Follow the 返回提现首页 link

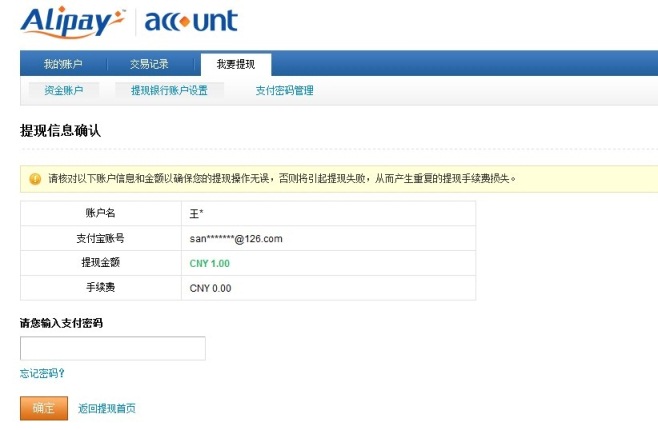pos(106,408)
